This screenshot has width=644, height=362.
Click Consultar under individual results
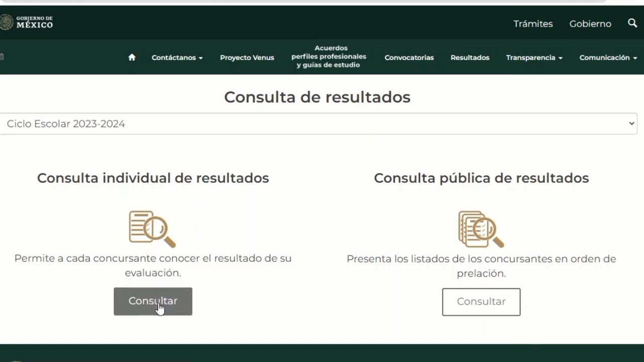(x=152, y=301)
